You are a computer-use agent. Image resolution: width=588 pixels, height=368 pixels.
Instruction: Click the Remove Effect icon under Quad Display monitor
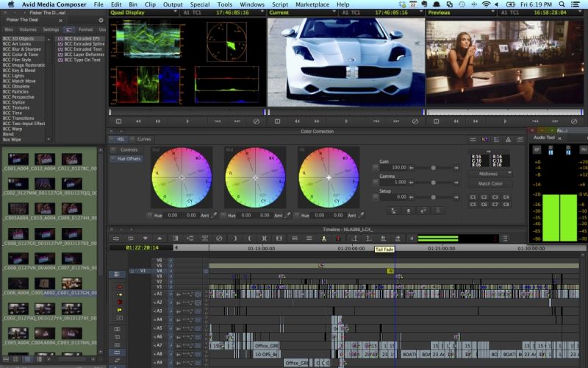tap(257, 121)
